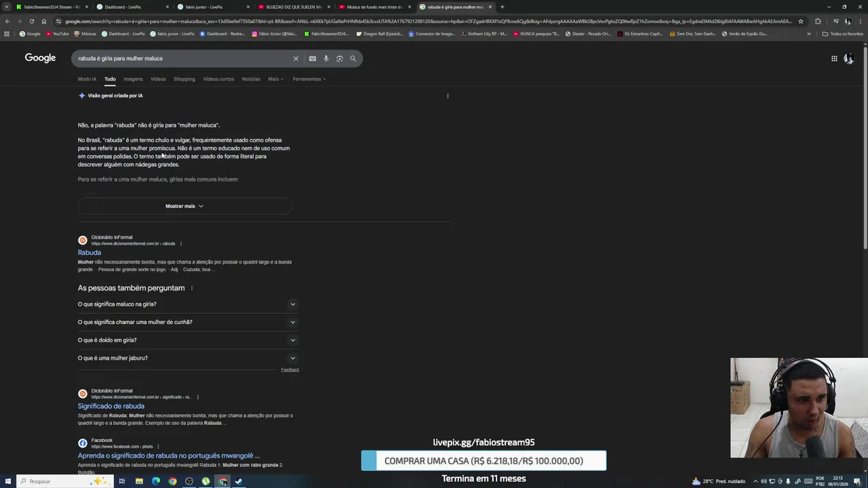Search by image with Google Lens
The height and width of the screenshot is (488, 868).
340,58
